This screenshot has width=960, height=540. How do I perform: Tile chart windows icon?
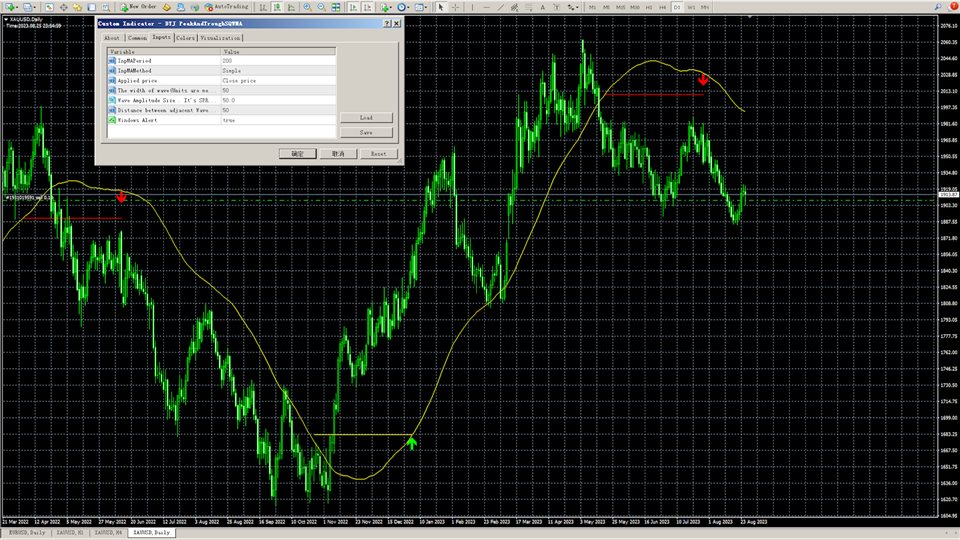(336, 7)
